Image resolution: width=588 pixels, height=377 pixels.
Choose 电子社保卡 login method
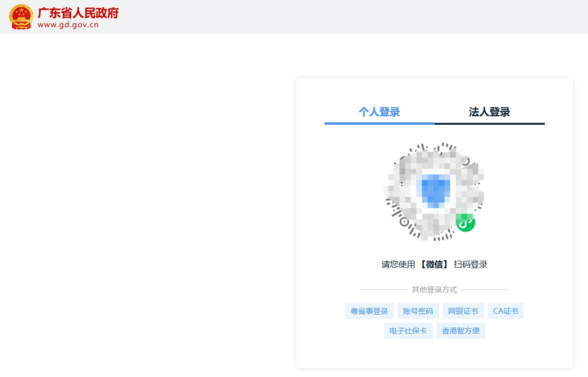pos(408,331)
